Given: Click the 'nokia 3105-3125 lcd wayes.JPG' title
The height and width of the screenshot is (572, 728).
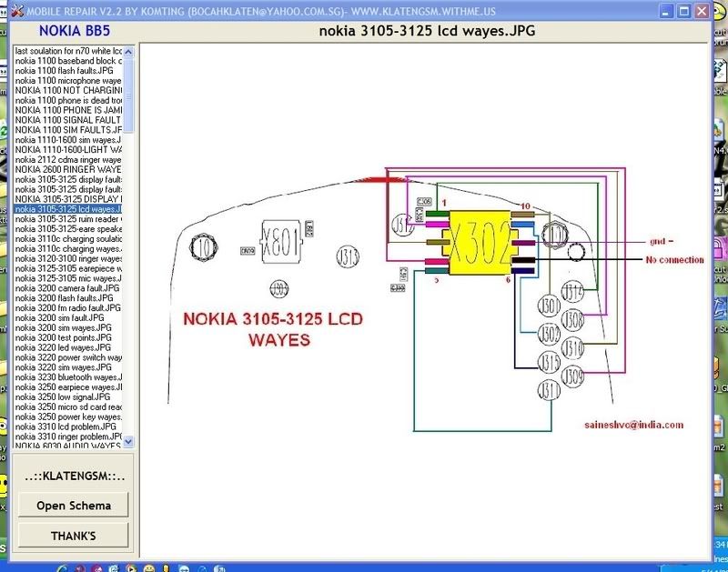Looking at the screenshot, I should (x=427, y=31).
